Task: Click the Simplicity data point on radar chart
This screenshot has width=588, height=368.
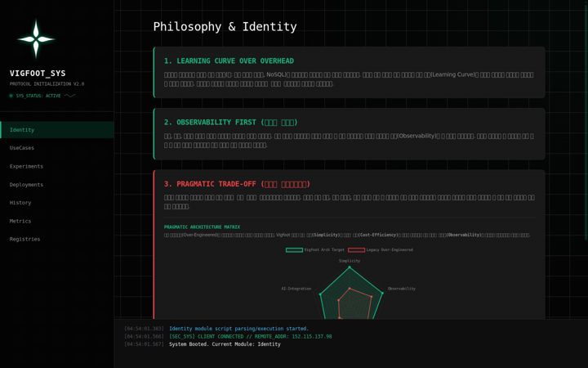Action: click(350, 267)
